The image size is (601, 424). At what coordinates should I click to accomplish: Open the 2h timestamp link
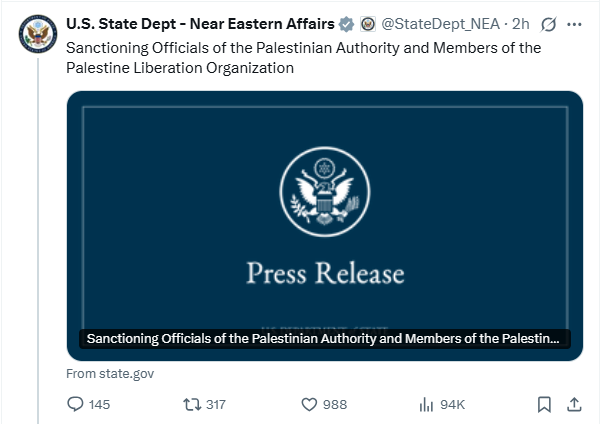[521, 24]
